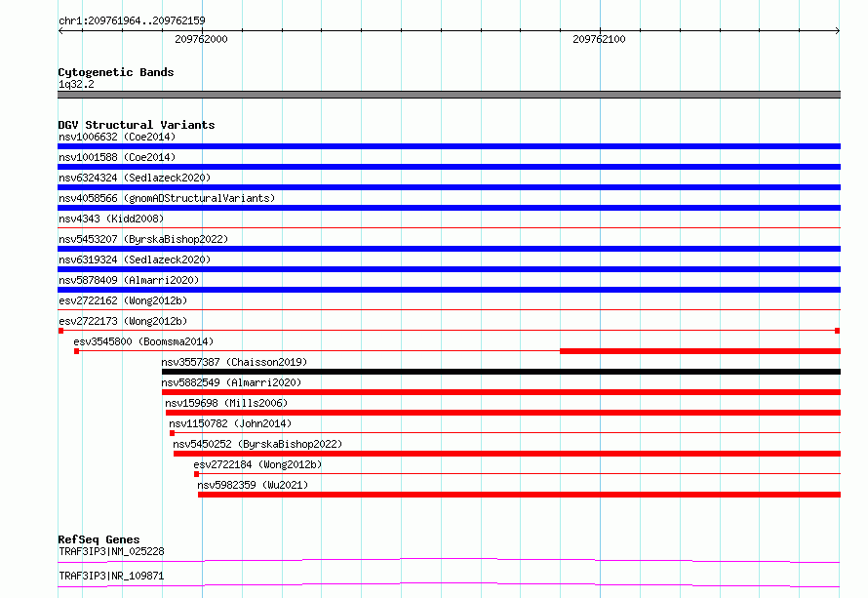Open the nsv5878409 (Almarri2020) label
This screenshot has height=598, width=868.
coord(129,280)
